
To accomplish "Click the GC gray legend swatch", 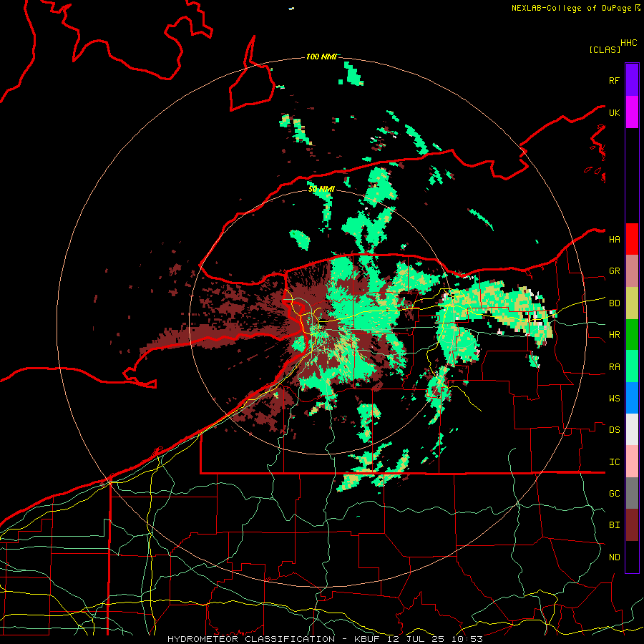I will (632, 493).
